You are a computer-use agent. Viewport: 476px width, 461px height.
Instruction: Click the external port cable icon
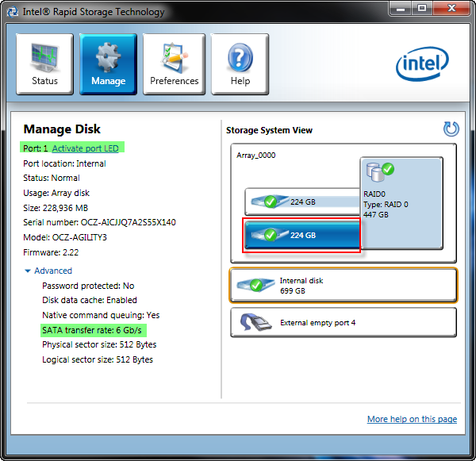(x=255, y=322)
